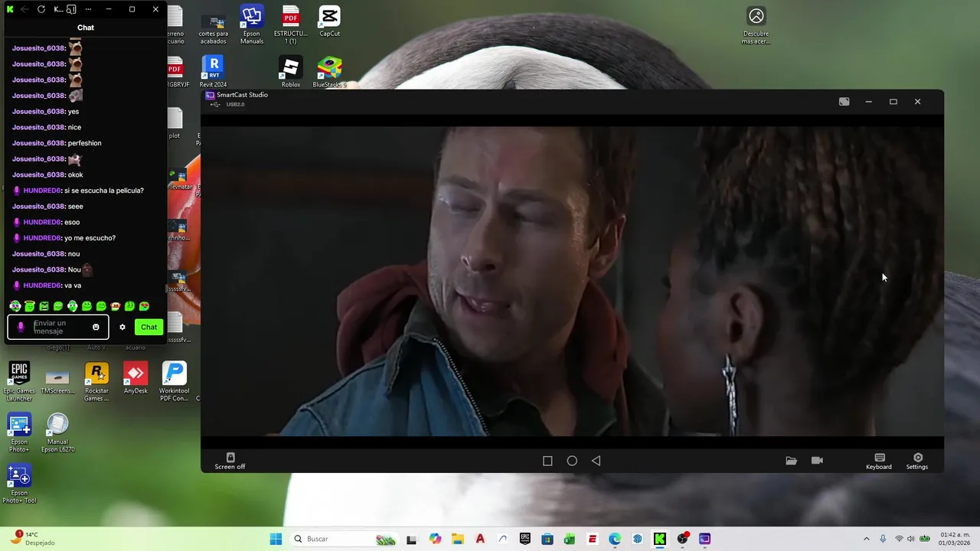Open Excel from the taskbar
This screenshot has height=551, width=980.
coord(570,539)
